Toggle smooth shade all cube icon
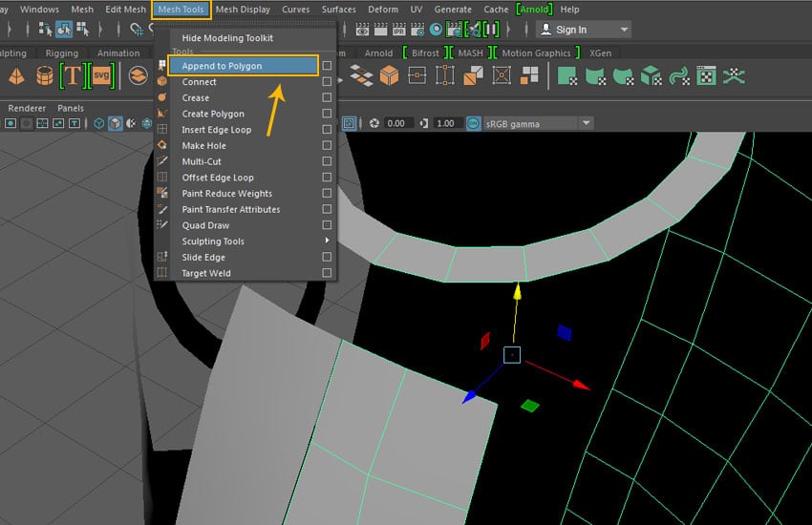The image size is (812, 525). pos(115,123)
